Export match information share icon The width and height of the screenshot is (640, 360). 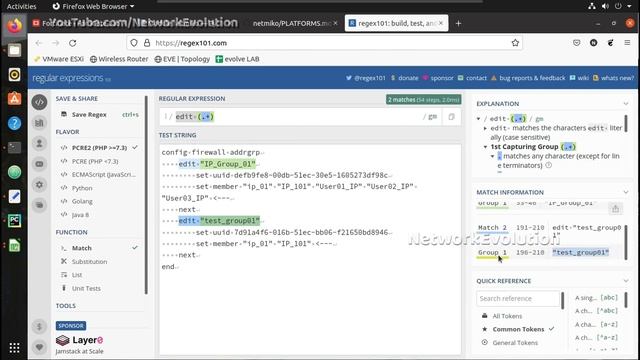pyautogui.click(x=615, y=209)
